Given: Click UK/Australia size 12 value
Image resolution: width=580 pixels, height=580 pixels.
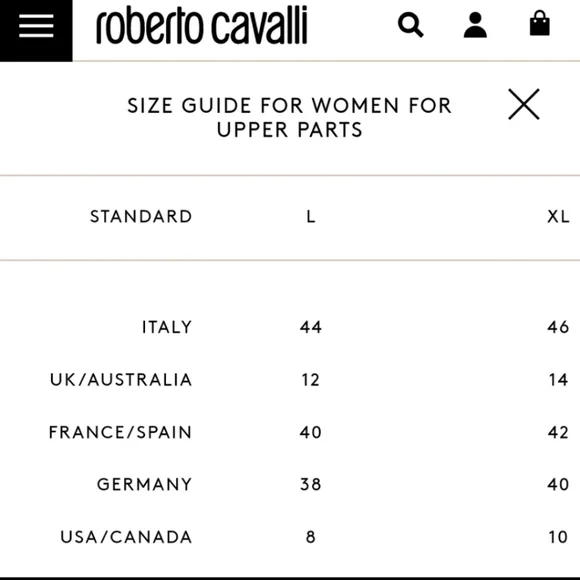Looking at the screenshot, I should pos(310,380).
